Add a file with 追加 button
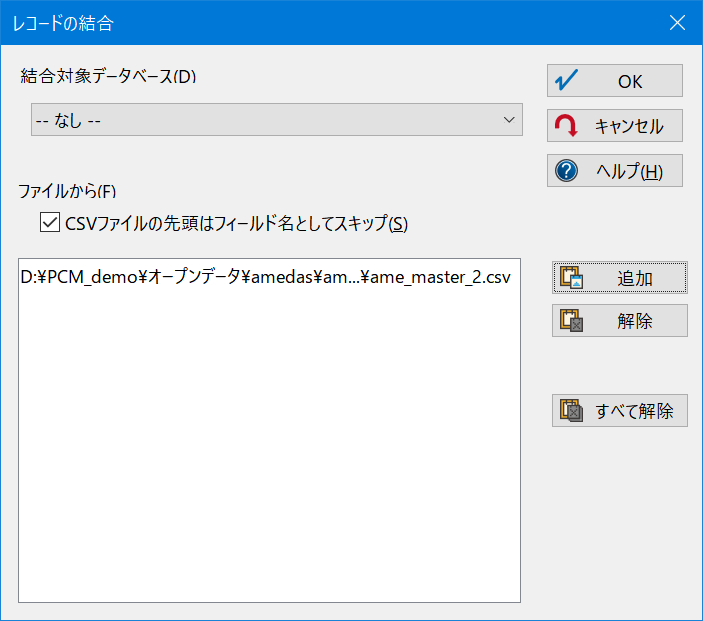Image resolution: width=703 pixels, height=621 pixels. pos(620,278)
